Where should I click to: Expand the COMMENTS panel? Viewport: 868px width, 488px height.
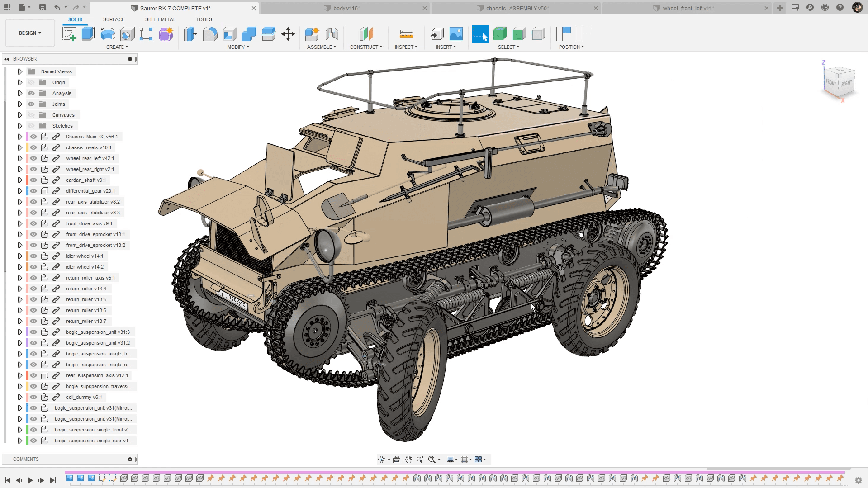[x=130, y=459]
